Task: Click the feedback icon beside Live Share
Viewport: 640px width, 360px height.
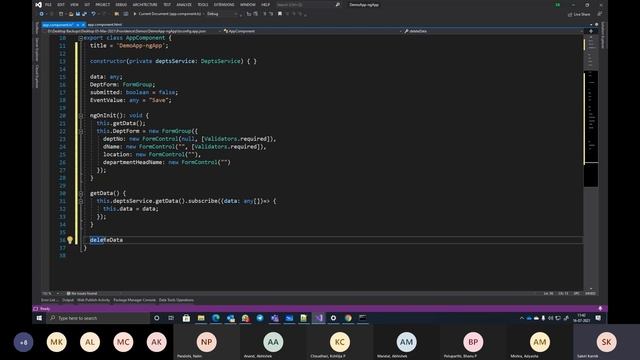Action: click(x=600, y=14)
